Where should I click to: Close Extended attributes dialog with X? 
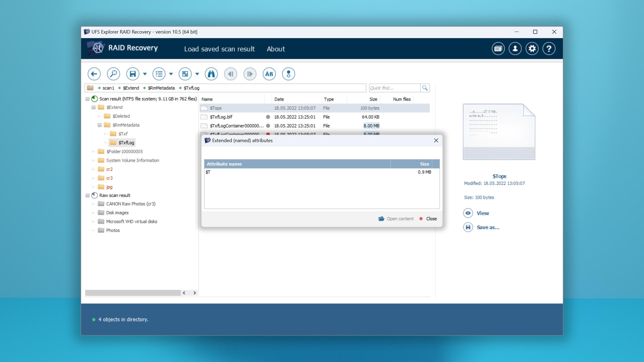(x=436, y=141)
